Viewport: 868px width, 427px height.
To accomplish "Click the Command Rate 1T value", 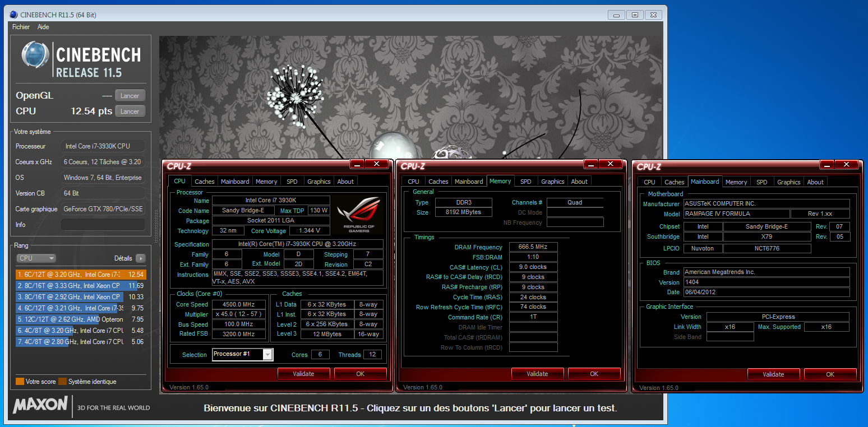I will (x=533, y=317).
